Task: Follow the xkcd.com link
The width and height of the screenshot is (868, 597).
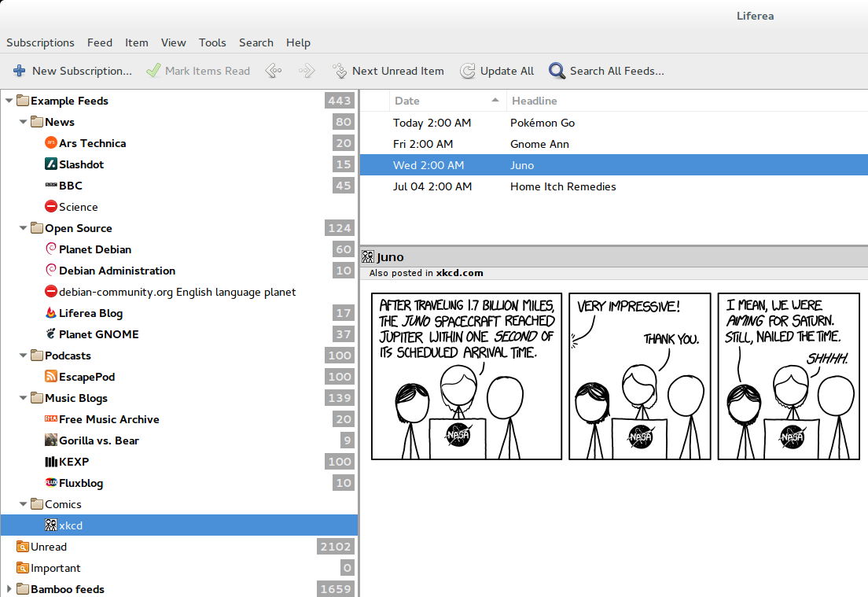Action: [459, 273]
